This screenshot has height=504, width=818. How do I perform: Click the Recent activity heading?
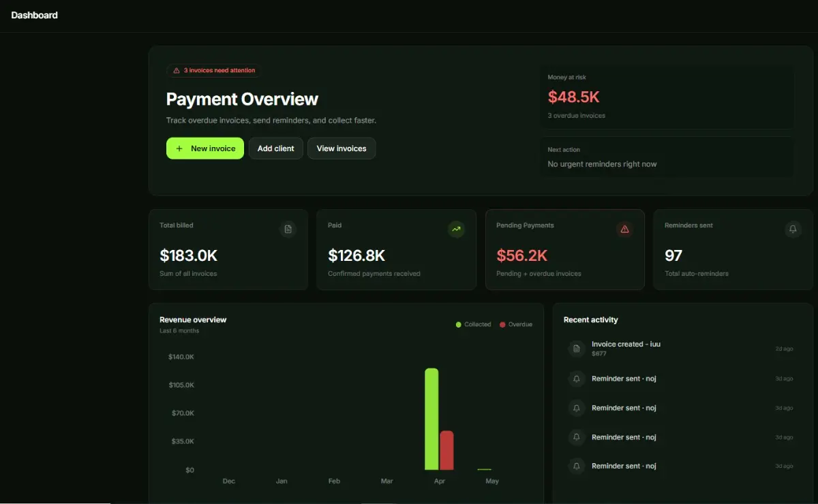coord(591,319)
